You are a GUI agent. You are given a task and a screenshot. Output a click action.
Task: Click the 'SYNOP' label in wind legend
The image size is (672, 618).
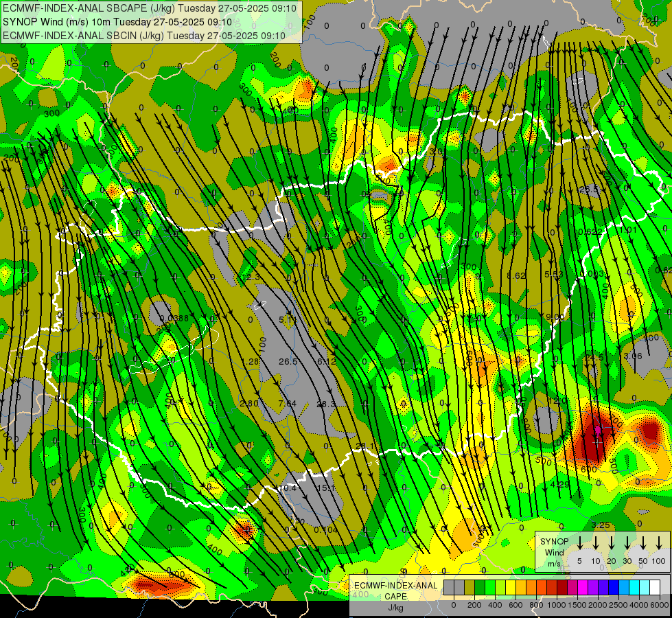tap(554, 542)
